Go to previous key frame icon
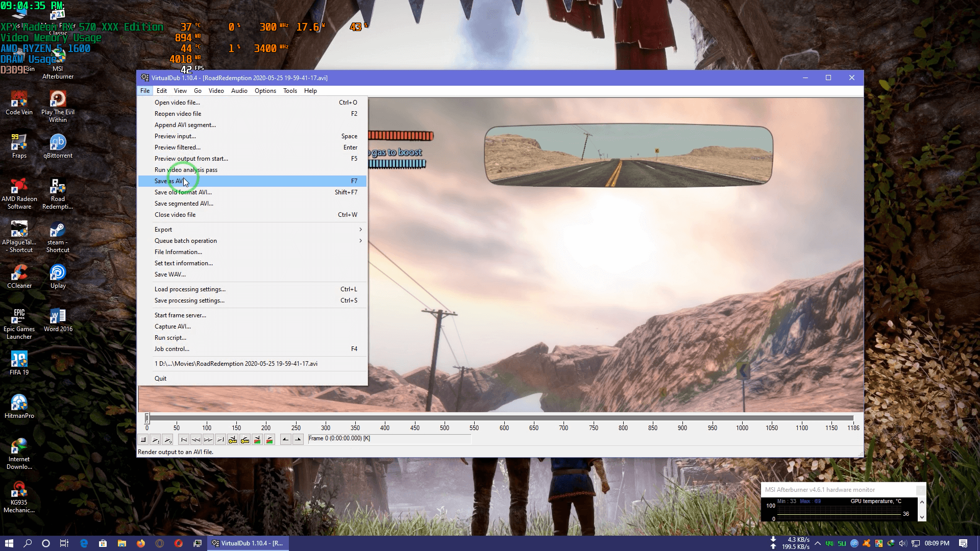Screen dimensions: 980x551 [233, 439]
